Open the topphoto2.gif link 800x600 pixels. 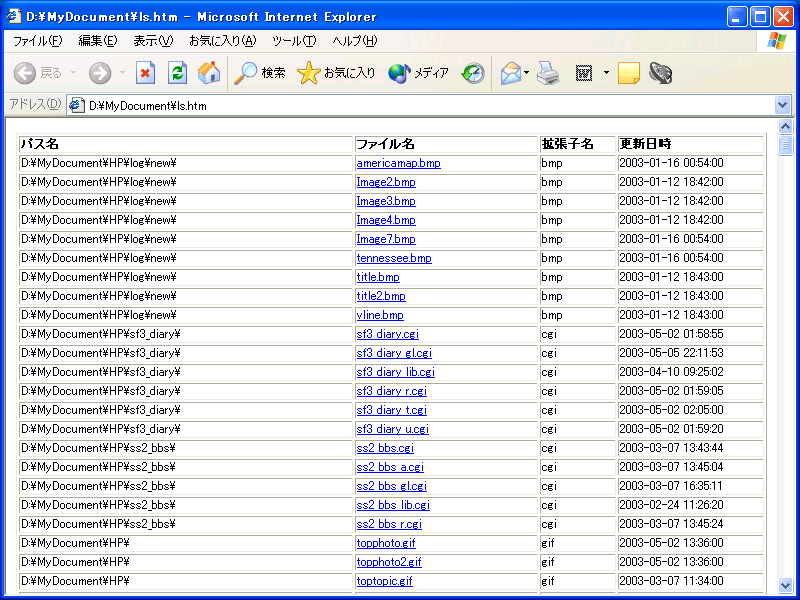389,562
